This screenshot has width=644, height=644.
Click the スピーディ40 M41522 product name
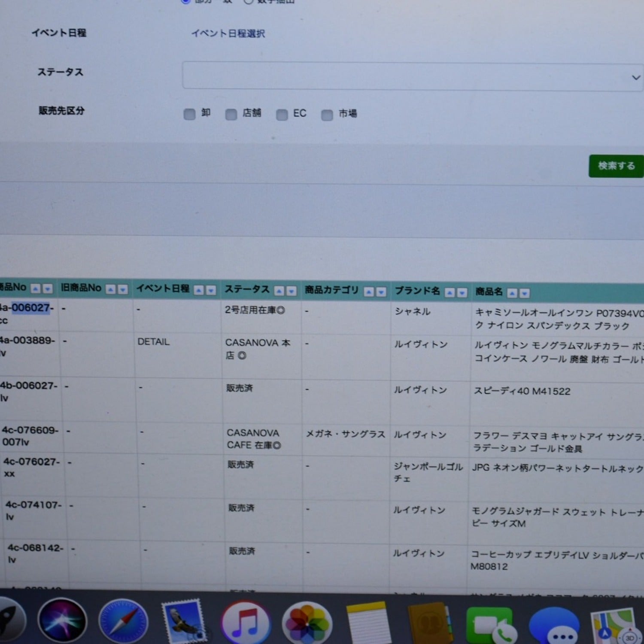point(522,391)
